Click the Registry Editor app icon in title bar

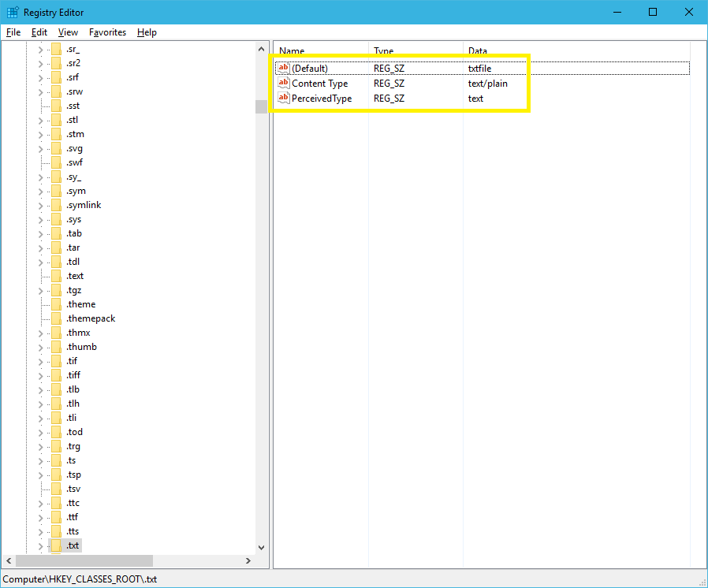coord(13,12)
